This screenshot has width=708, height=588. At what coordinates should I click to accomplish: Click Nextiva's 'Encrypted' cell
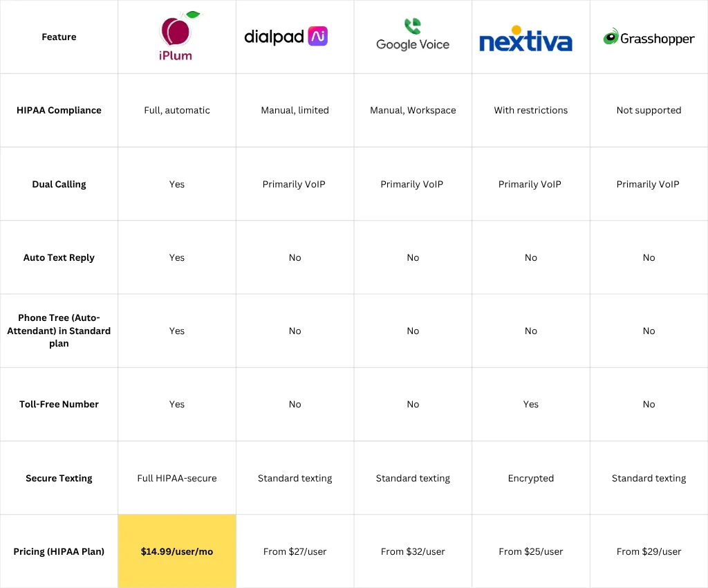(530, 478)
